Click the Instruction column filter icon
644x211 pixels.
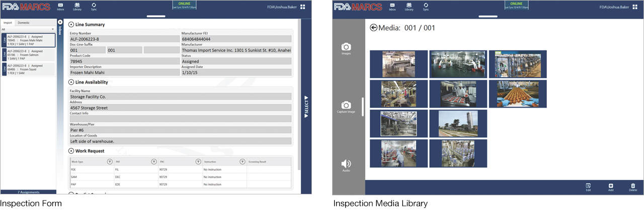(242, 162)
